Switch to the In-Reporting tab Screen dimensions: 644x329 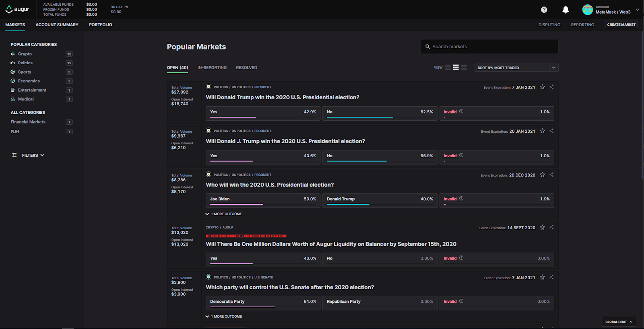[x=212, y=68]
